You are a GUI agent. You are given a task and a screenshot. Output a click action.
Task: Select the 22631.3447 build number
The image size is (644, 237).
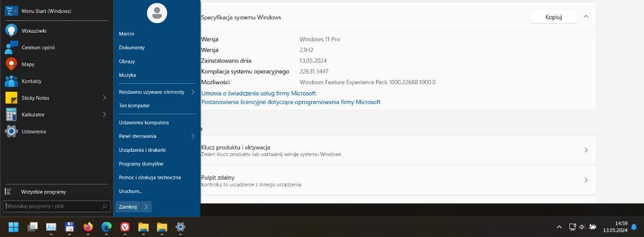[x=314, y=71]
